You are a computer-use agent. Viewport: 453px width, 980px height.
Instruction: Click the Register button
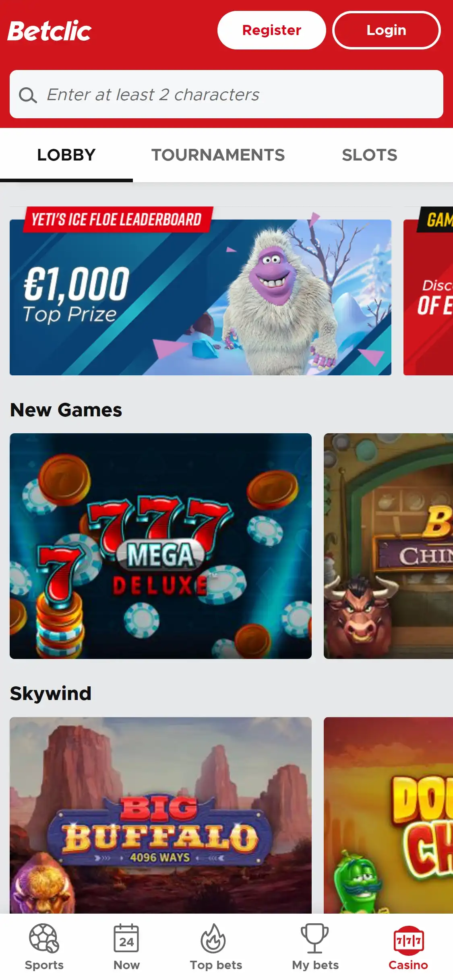pos(272,30)
